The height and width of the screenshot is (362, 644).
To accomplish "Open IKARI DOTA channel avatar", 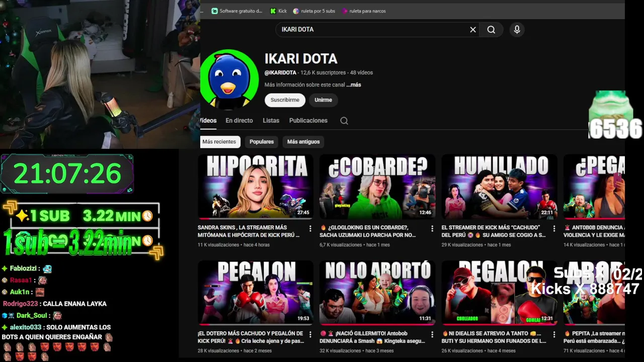I will click(229, 79).
